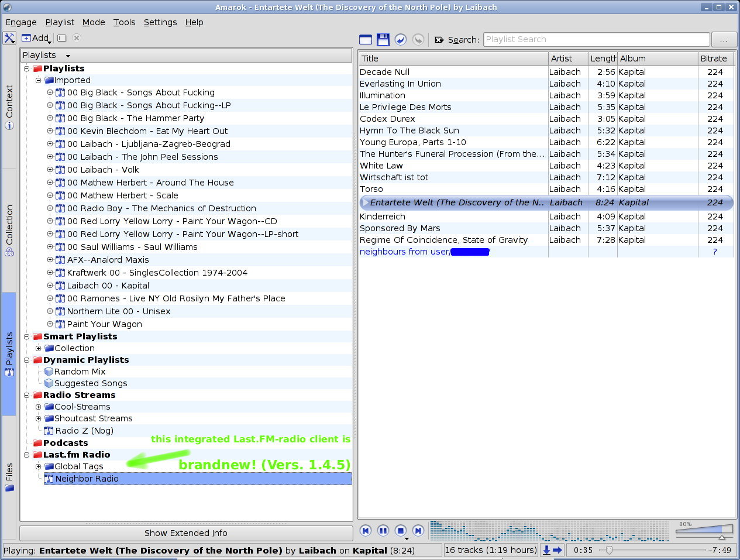Open the Settings menu

point(160,22)
